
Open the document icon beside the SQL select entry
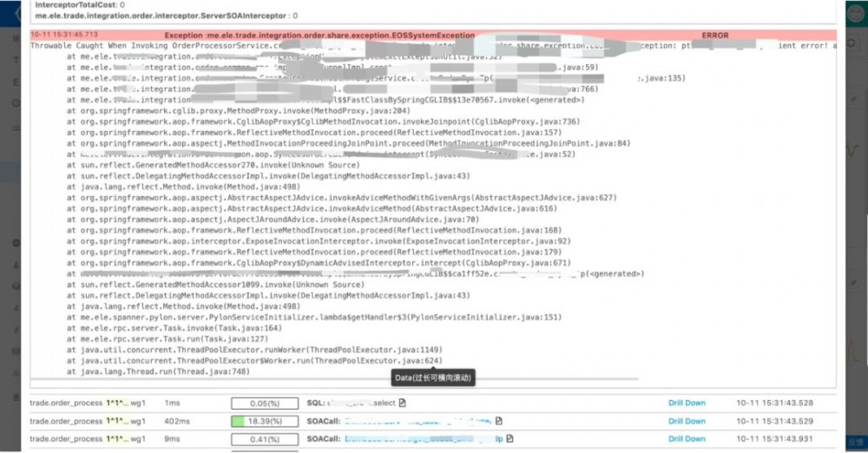(403, 403)
